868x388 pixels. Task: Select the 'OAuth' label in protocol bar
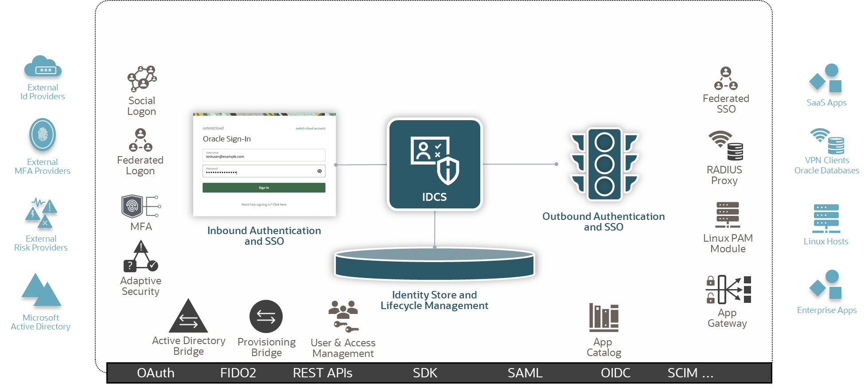coord(156,373)
